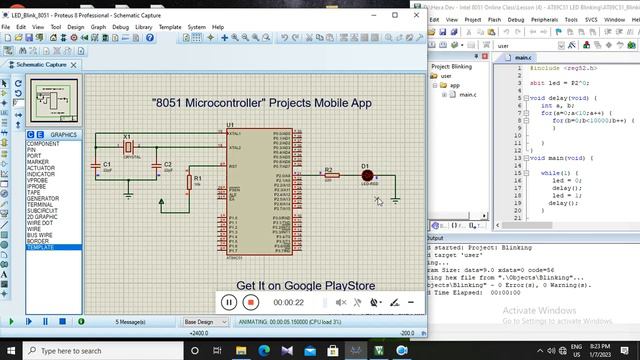Click the X-Mirror horizontal flip icon
Image resolution: width=640 pixels, height=360 pixels.
(x=18, y=116)
